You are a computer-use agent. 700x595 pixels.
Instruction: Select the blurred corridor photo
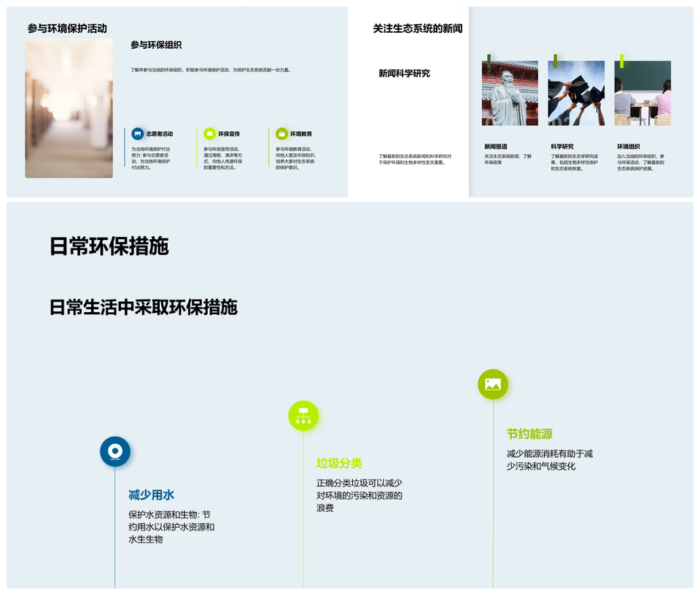(x=69, y=108)
